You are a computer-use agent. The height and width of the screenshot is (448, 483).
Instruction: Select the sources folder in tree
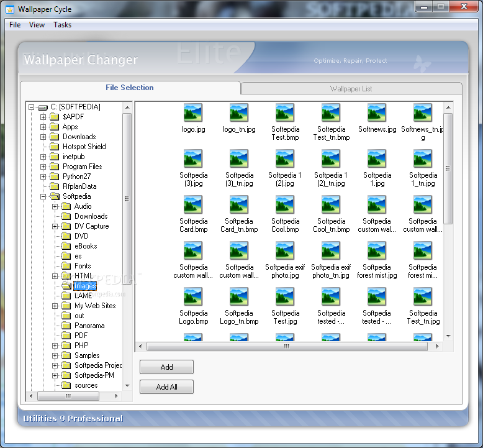point(86,385)
